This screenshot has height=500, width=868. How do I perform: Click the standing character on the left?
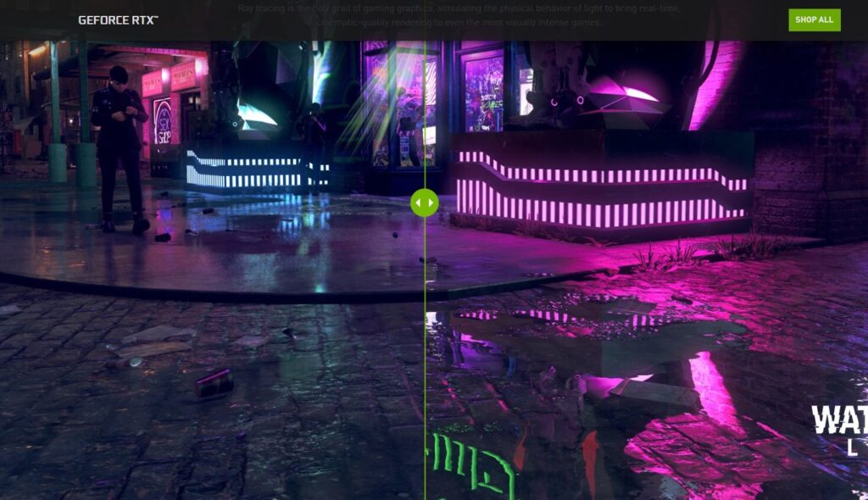120,144
